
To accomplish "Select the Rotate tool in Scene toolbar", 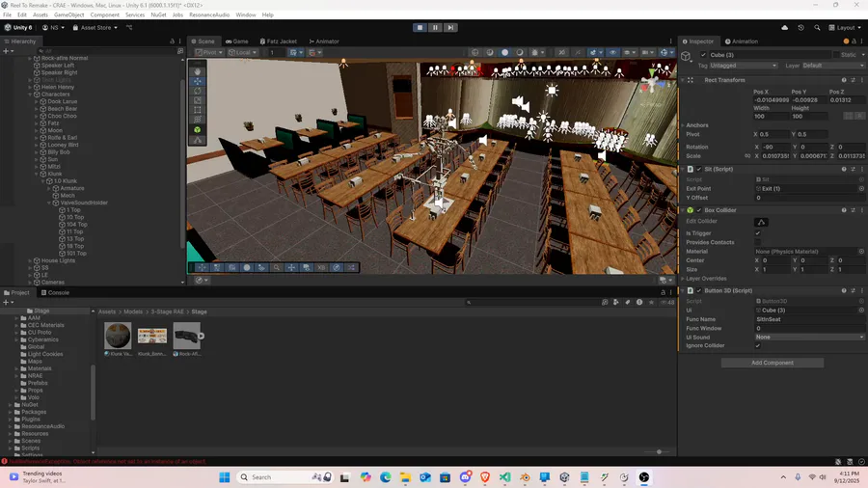I will [x=198, y=91].
